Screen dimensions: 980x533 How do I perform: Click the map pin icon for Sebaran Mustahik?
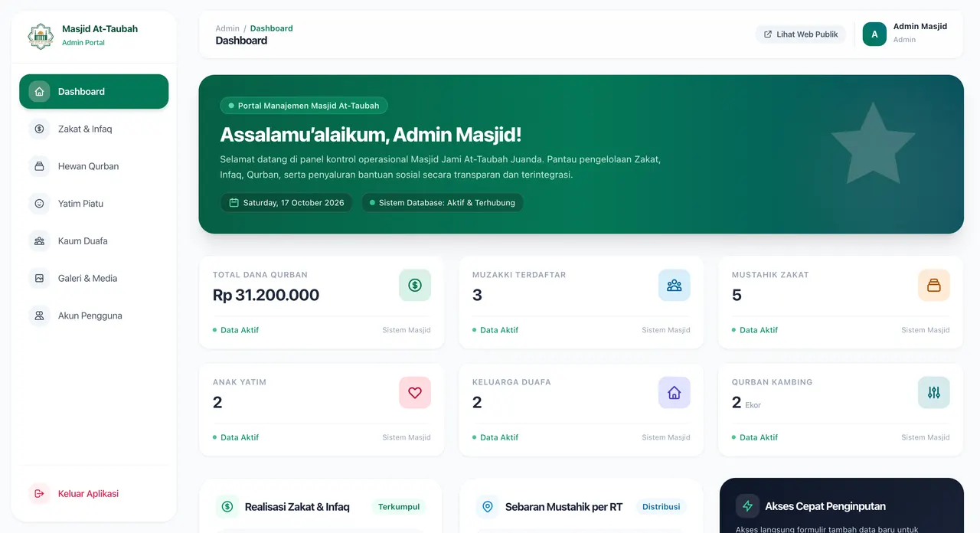coord(487,506)
